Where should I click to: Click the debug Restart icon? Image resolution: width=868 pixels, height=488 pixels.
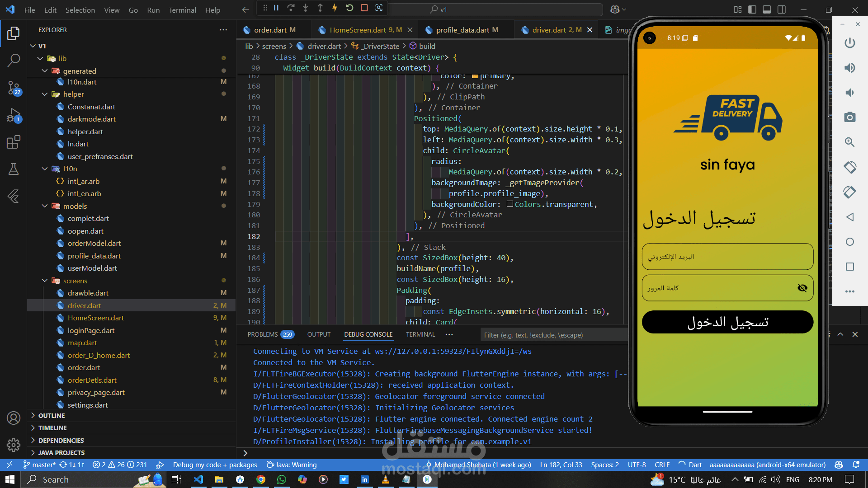tap(349, 8)
